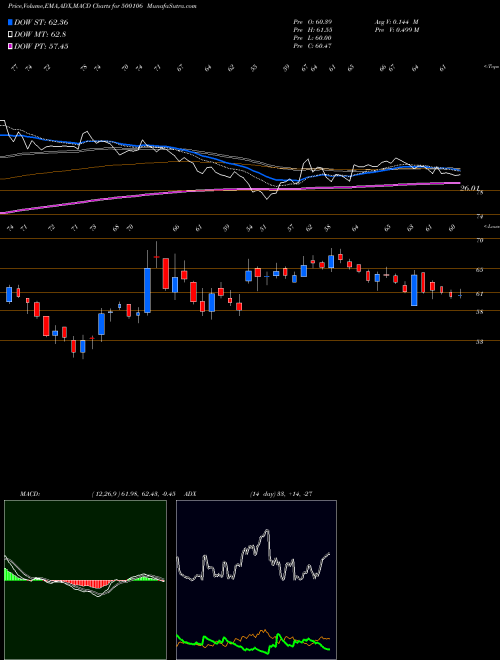Click the price axis label '53'

pyautogui.click(x=479, y=342)
